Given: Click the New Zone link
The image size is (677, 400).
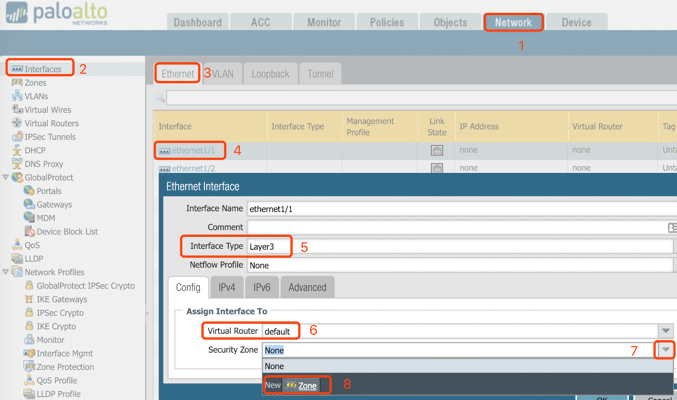Looking at the screenshot, I should click(301, 385).
